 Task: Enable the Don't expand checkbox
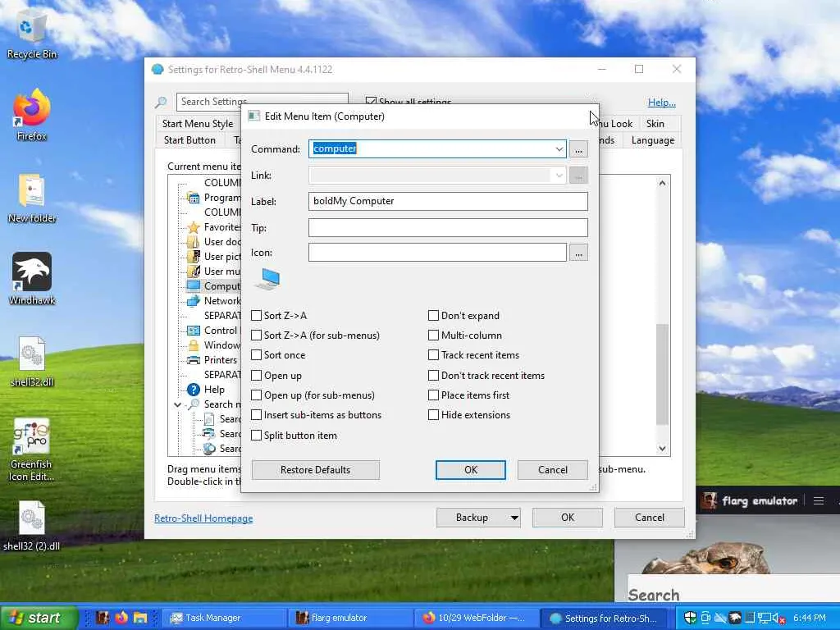click(433, 316)
